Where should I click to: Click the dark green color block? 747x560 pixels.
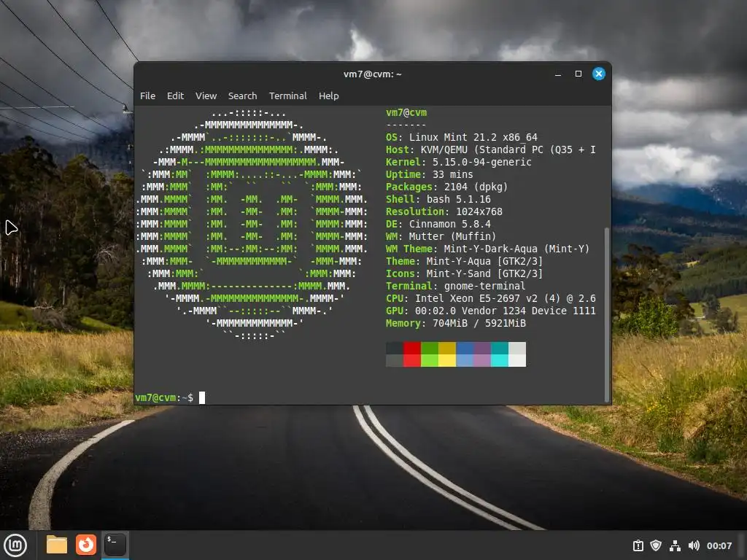pos(430,348)
